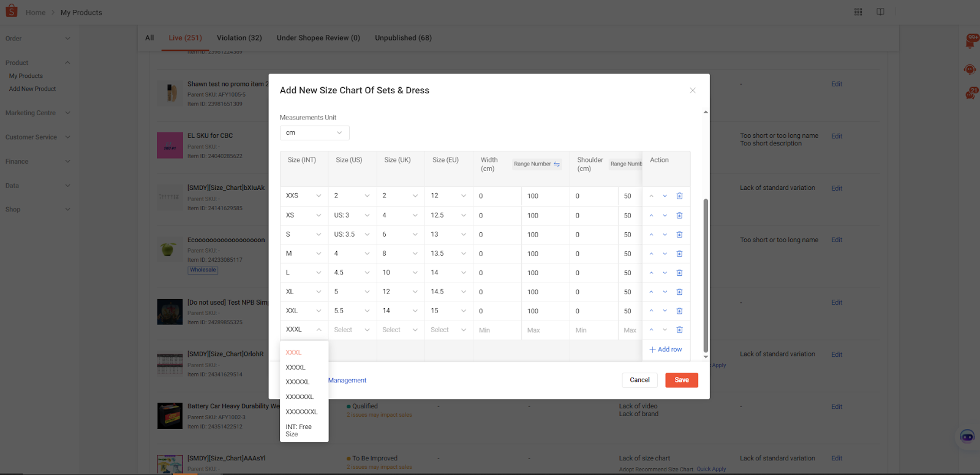Viewport: 980px width, 475px height.
Task: Toggle Width range number swap icon
Action: pos(557,164)
